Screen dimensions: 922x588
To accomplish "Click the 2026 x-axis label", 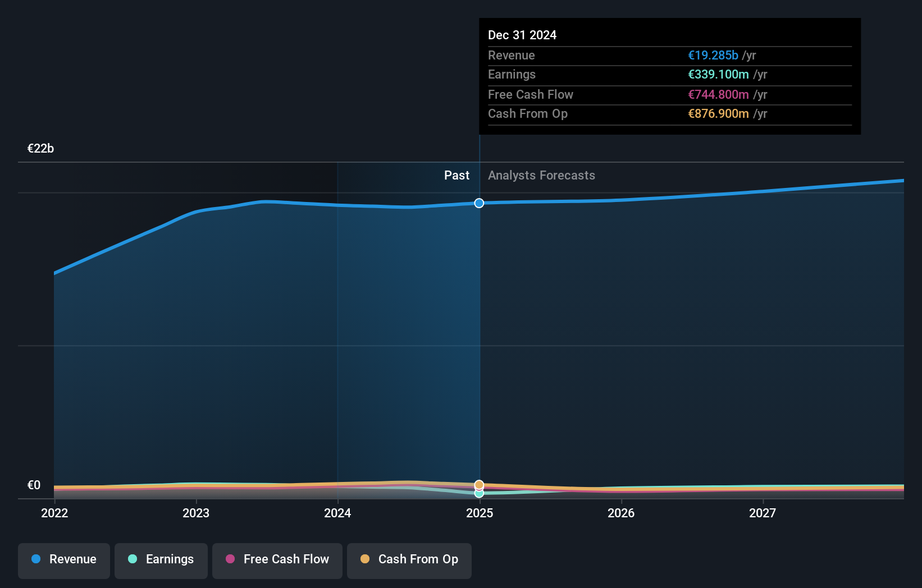I will [621, 513].
